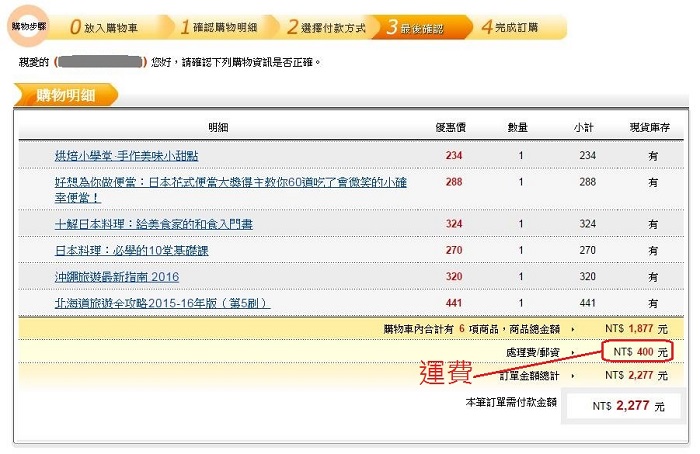This screenshot has height=454, width=700.
Task: Click quantity 1 in the 烘焙小學堂 row
Action: coord(521,155)
